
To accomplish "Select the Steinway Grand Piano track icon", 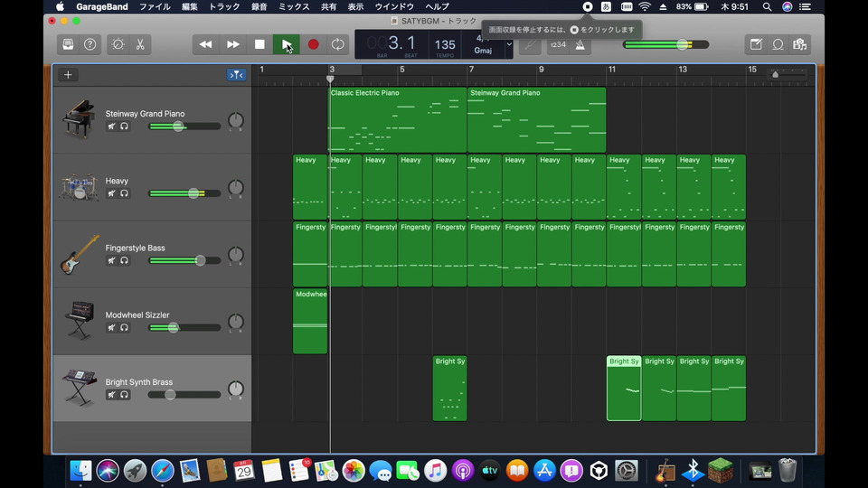I will (x=78, y=119).
